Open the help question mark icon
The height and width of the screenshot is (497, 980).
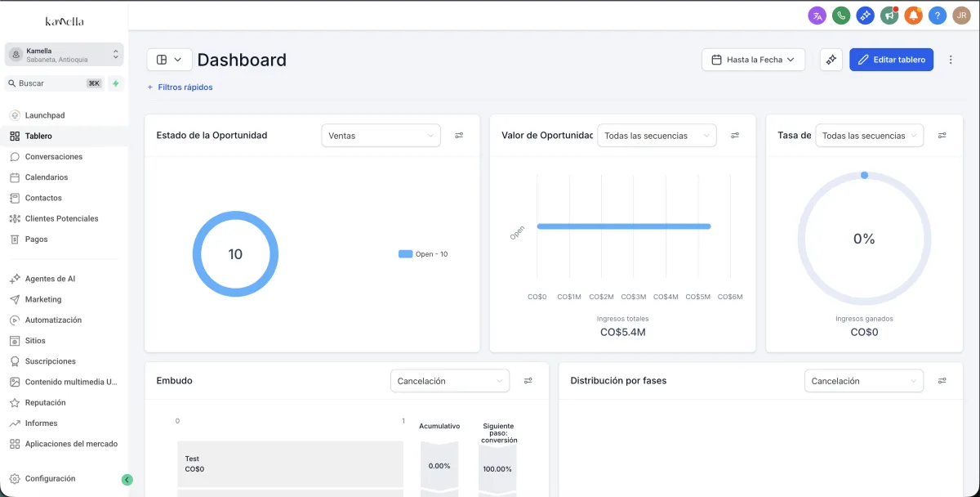click(938, 16)
